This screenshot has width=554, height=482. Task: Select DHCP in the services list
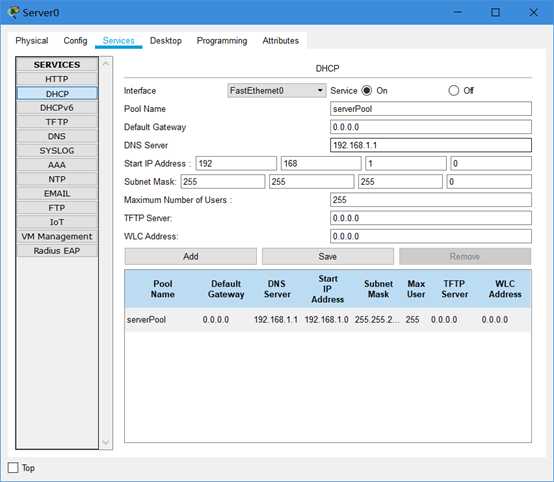pos(57,94)
